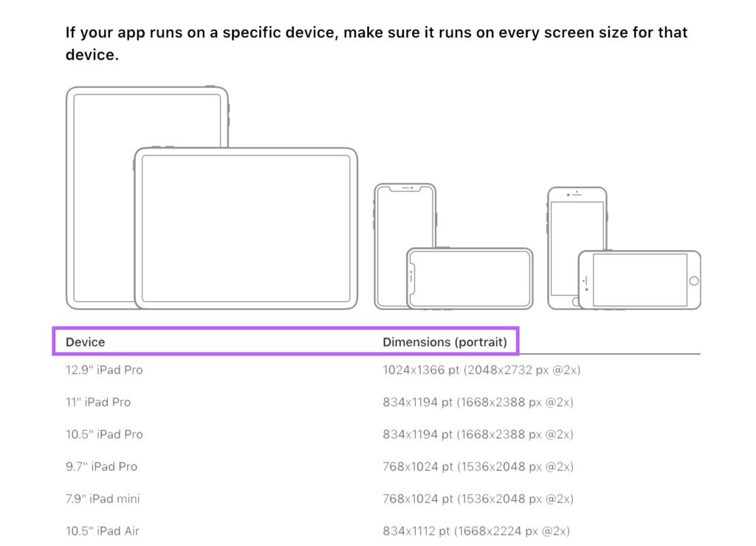Select the landscape notched iPhone illustration

pyautogui.click(x=470, y=278)
